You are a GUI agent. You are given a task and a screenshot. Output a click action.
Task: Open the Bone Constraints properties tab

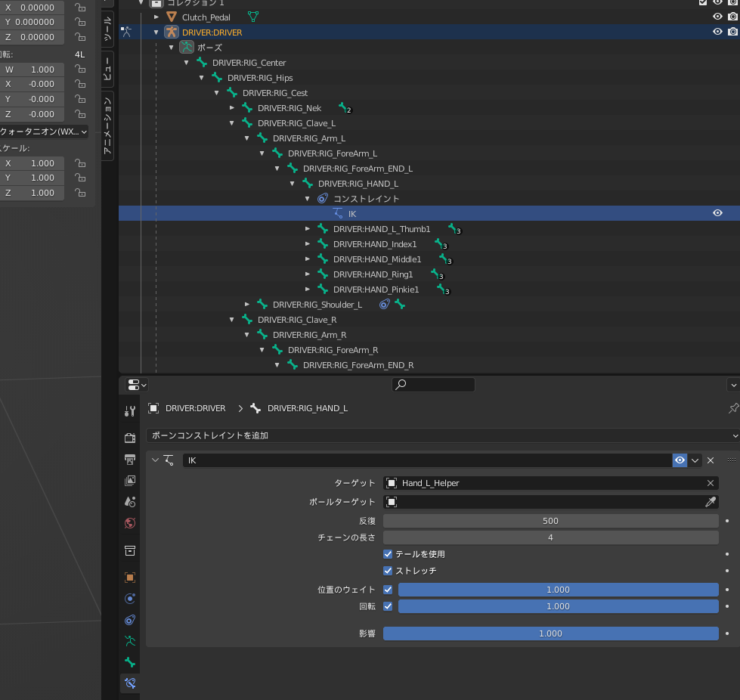(130, 683)
